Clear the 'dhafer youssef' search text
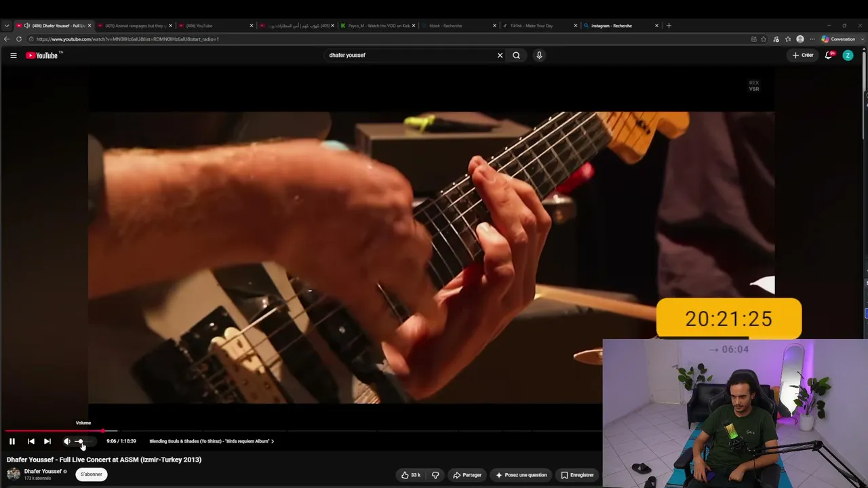The width and height of the screenshot is (868, 488). click(x=500, y=56)
